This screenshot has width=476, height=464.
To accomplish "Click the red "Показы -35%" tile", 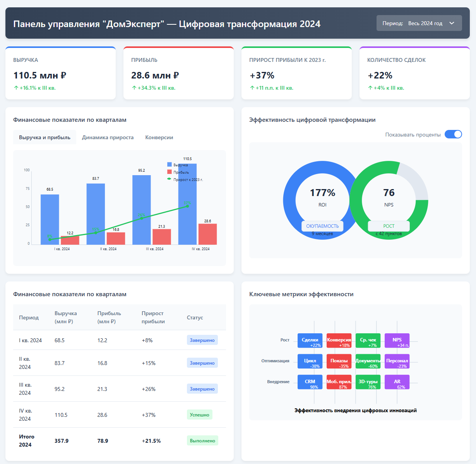I will point(339,361).
